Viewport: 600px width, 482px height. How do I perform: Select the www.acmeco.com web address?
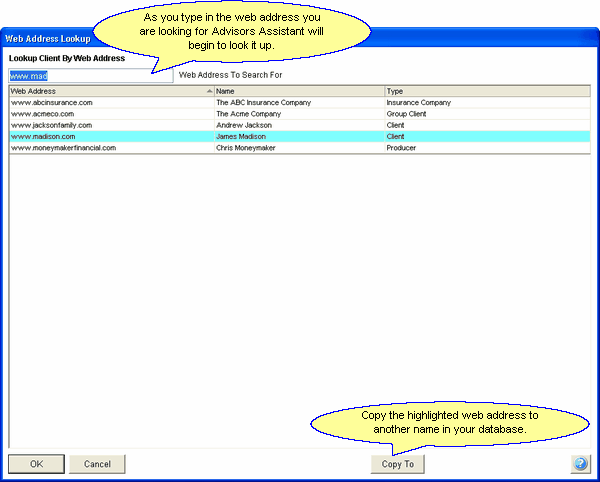42,114
